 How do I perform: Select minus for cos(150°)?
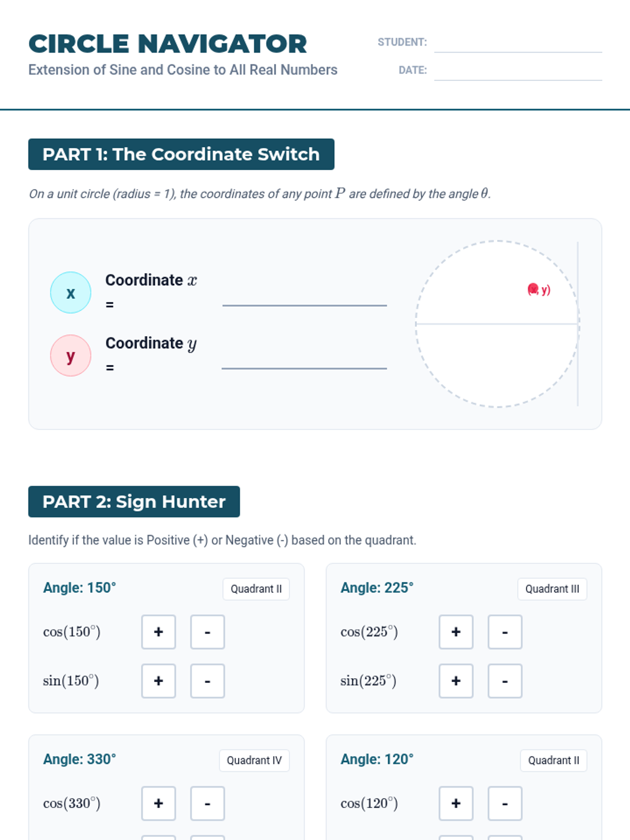coord(207,632)
